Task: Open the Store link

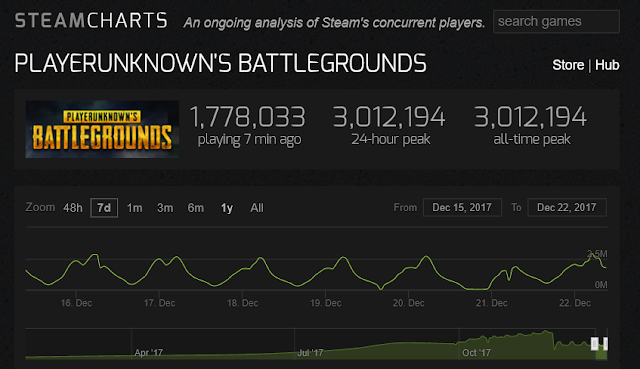Action: [x=568, y=65]
